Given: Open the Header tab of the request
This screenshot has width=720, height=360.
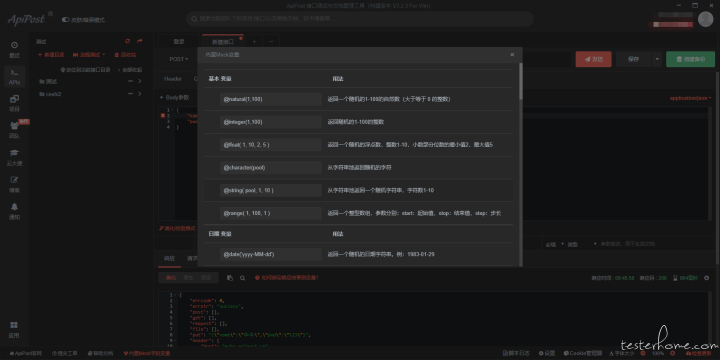Looking at the screenshot, I should tap(173, 79).
